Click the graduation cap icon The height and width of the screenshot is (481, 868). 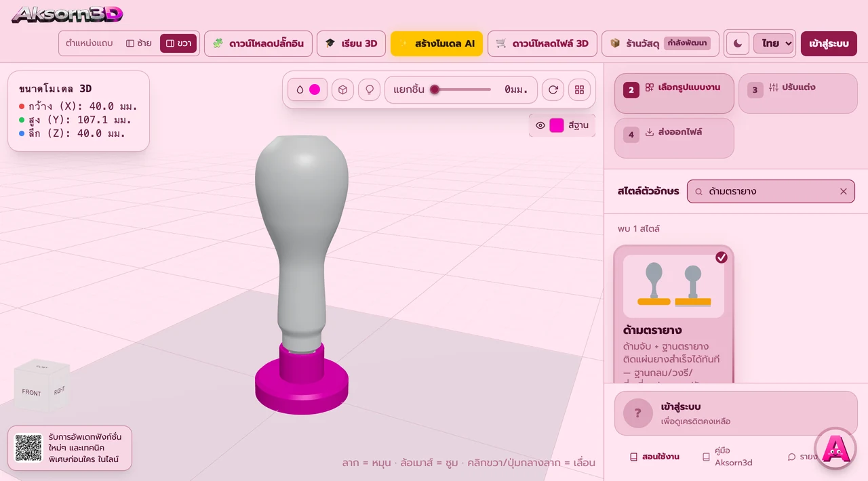(330, 43)
